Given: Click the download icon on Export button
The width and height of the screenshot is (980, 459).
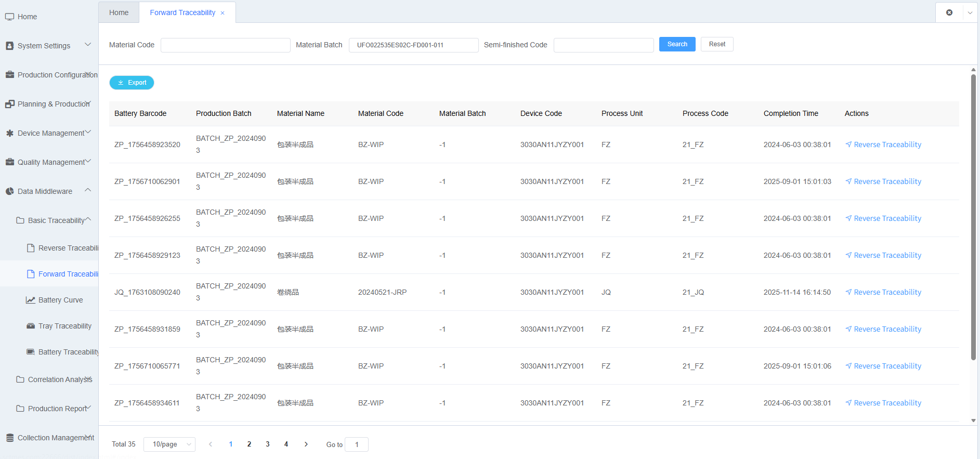Looking at the screenshot, I should pyautogui.click(x=121, y=83).
